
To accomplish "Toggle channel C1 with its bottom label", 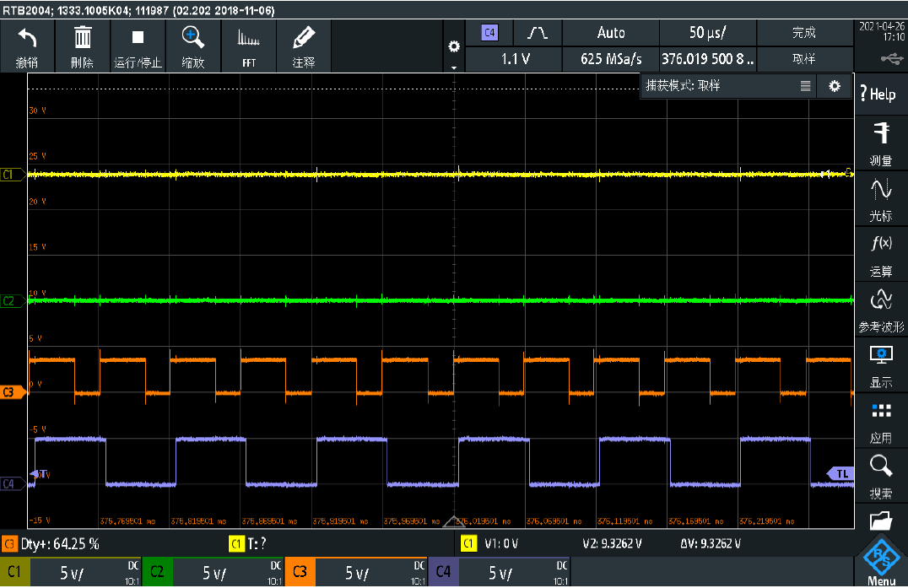I will [x=14, y=572].
